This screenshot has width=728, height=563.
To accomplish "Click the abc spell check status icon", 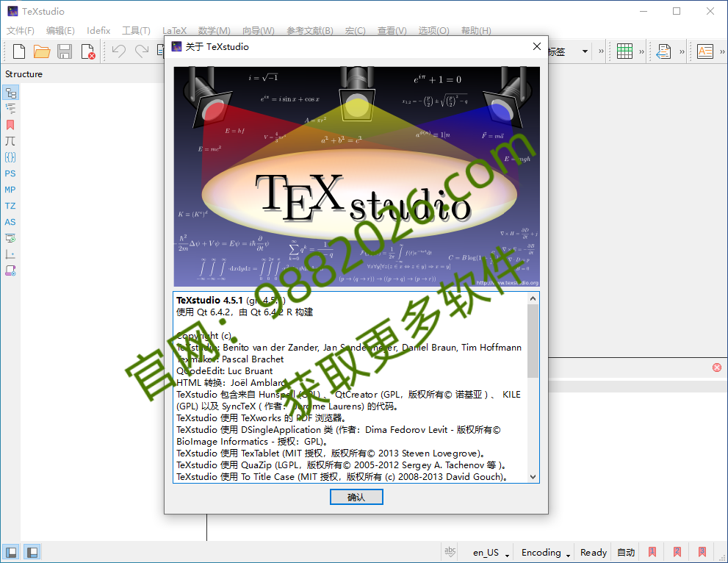I will [450, 552].
